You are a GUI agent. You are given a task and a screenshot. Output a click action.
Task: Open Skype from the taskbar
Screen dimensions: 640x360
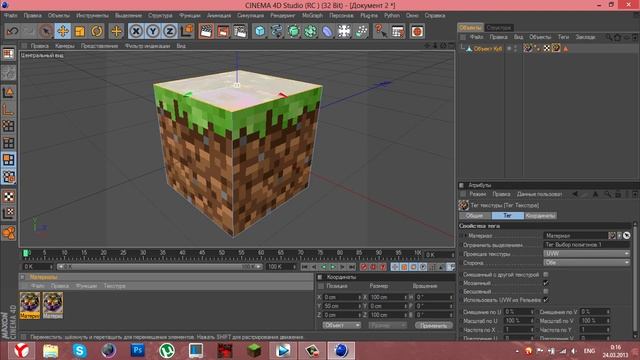(x=80, y=350)
